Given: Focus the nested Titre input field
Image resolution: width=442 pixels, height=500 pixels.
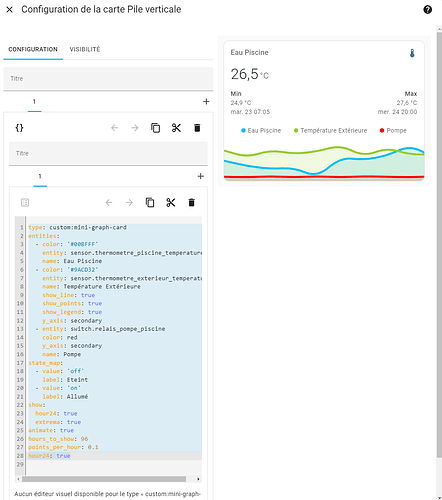Looking at the screenshot, I should pyautogui.click(x=108, y=153).
